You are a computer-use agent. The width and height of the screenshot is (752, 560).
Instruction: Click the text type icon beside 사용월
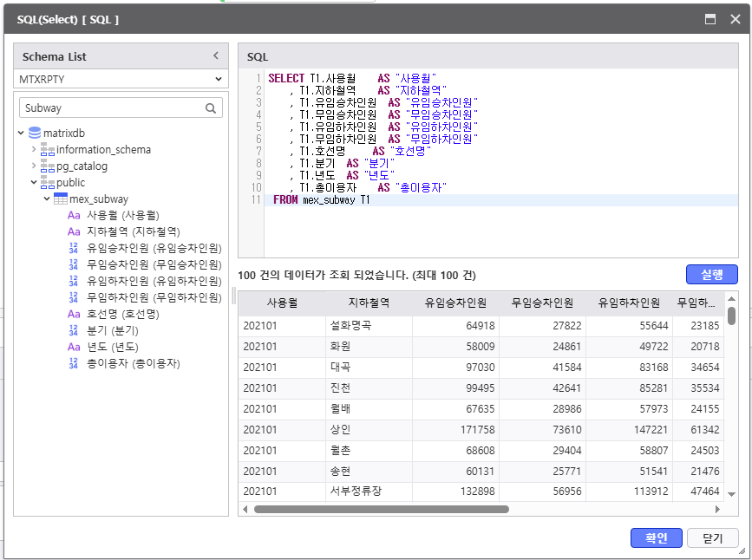(74, 215)
